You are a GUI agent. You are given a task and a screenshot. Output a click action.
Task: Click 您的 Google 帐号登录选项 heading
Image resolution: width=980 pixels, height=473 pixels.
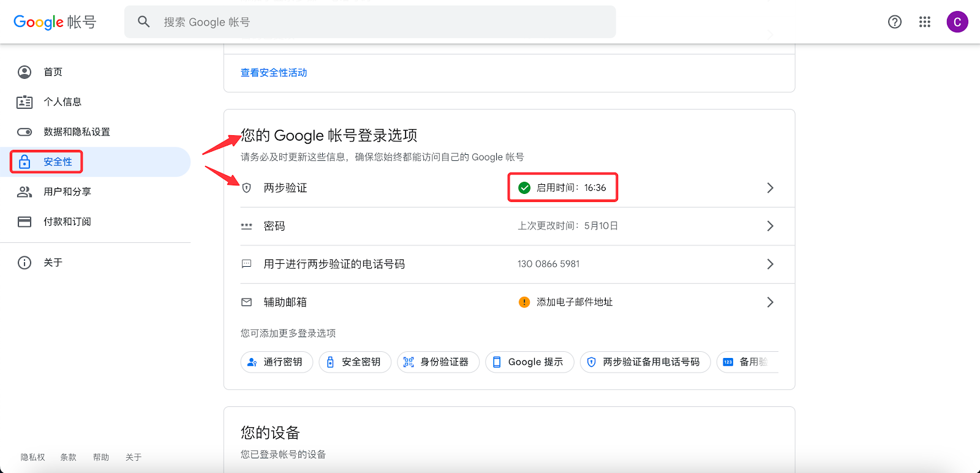[329, 136]
